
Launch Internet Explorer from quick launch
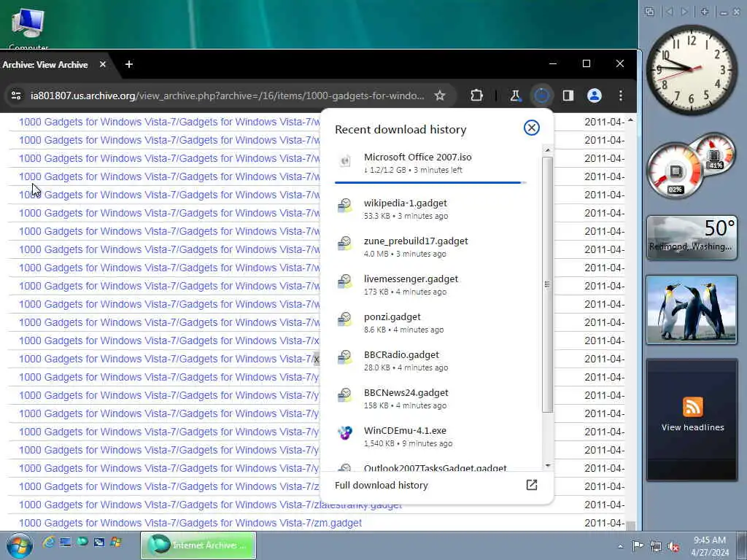point(49,542)
